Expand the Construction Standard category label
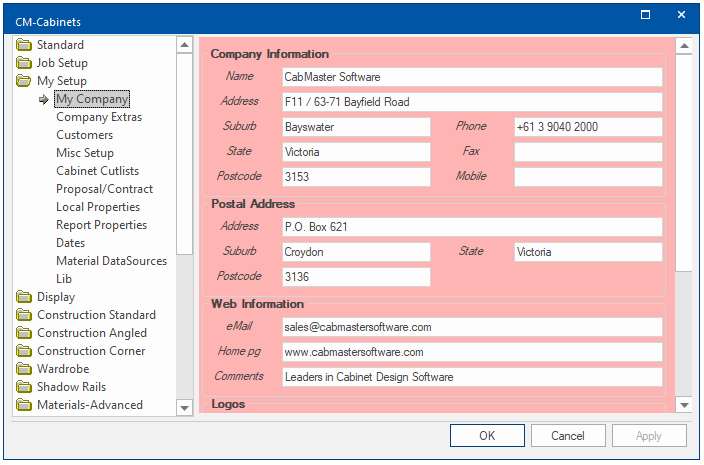704x465 pixels. click(x=97, y=315)
